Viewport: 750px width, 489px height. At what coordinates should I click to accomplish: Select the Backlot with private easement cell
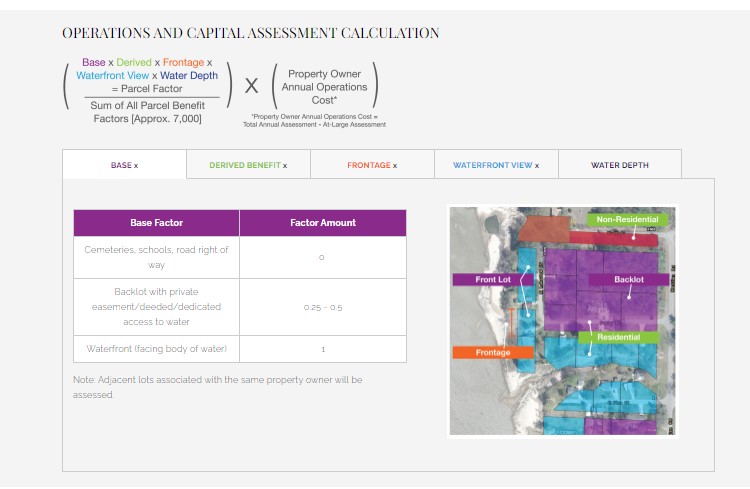pyautogui.click(x=156, y=307)
